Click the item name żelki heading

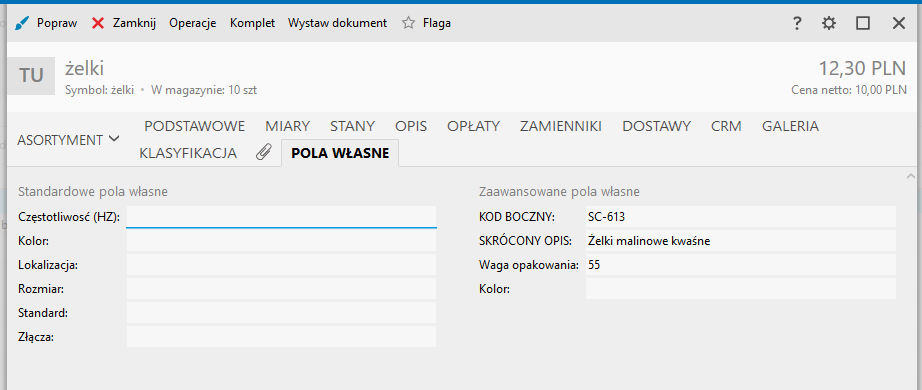coord(85,69)
